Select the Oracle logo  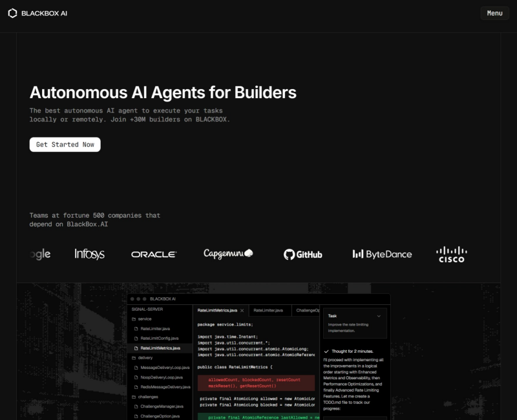153,254
